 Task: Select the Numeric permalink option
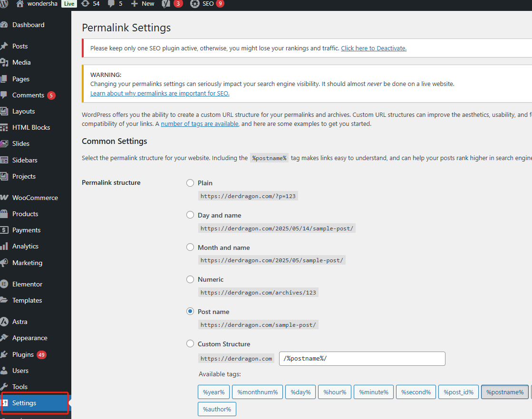tap(190, 279)
